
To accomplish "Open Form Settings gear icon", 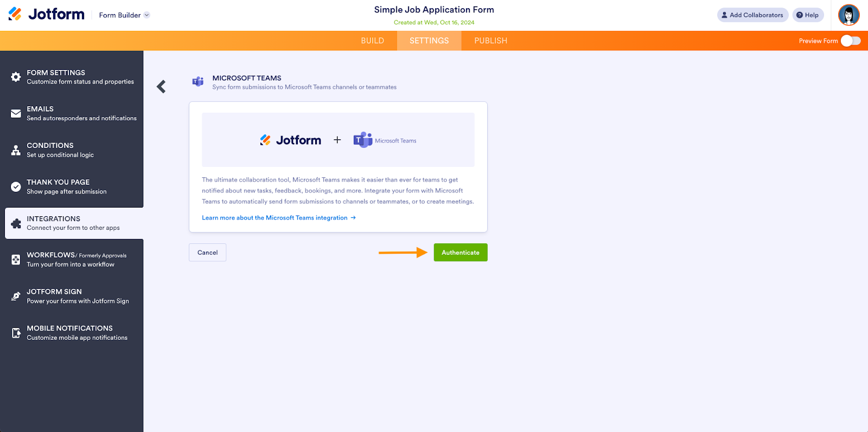I will pyautogui.click(x=16, y=77).
